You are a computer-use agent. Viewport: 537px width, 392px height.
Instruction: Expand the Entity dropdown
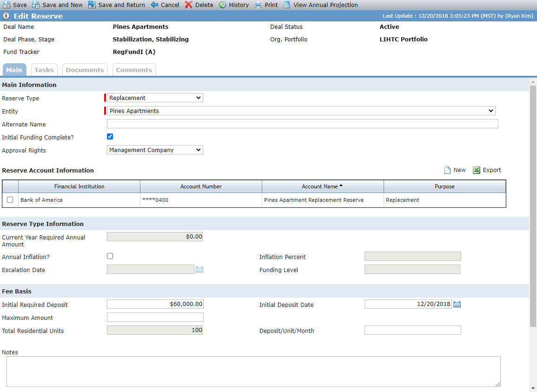click(x=301, y=111)
